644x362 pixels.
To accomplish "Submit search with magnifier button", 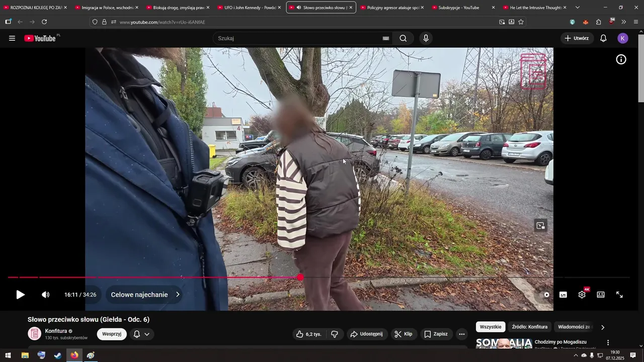I will (403, 38).
